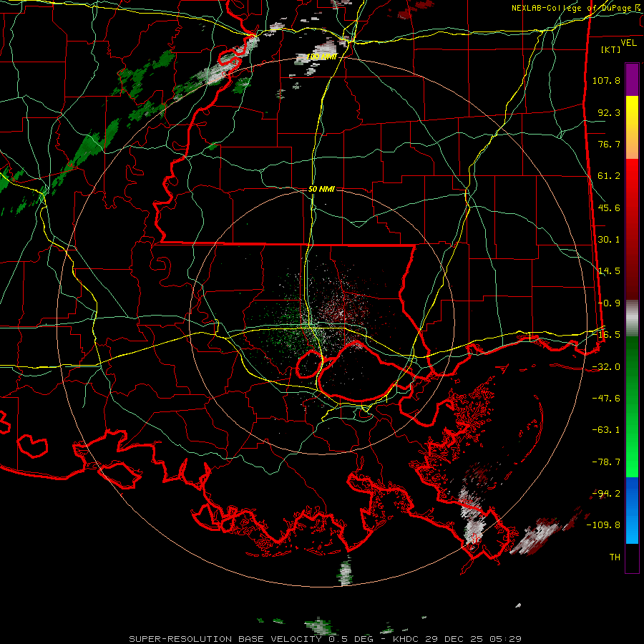Click the TH threshold label
Screen dimensions: 644x644
[615, 557]
